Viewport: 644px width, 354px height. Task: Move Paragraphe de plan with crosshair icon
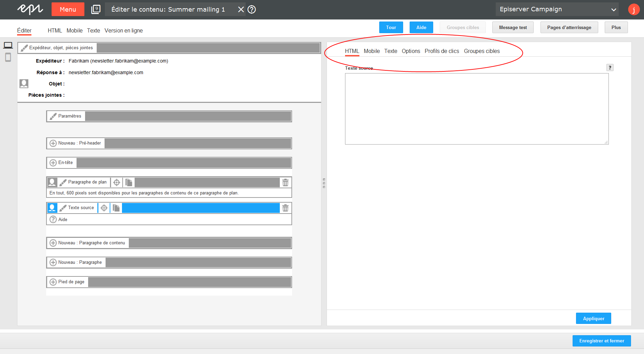(x=117, y=182)
